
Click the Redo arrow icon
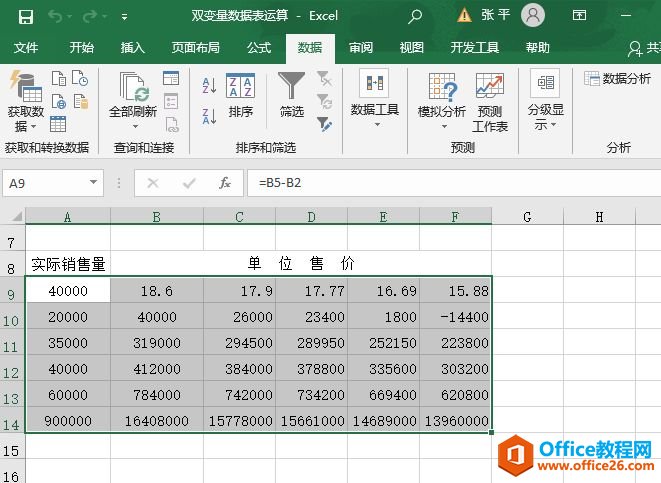click(x=90, y=16)
